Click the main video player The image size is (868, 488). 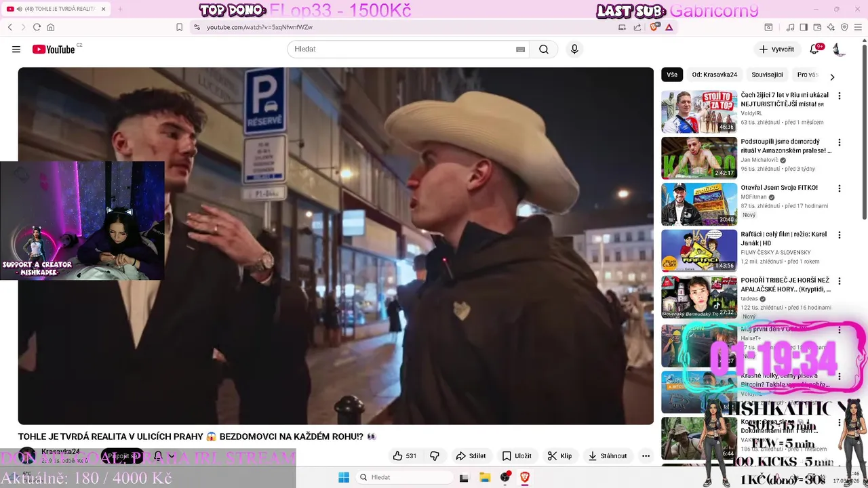pyautogui.click(x=336, y=245)
